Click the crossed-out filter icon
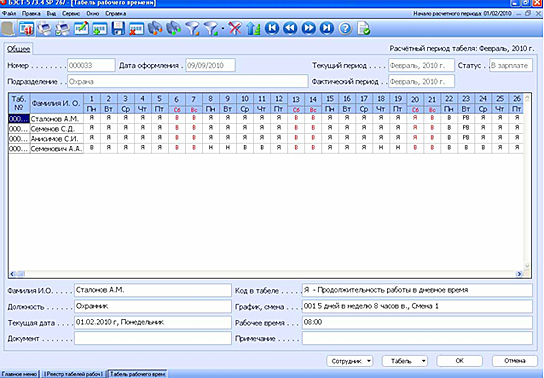 click(235, 28)
